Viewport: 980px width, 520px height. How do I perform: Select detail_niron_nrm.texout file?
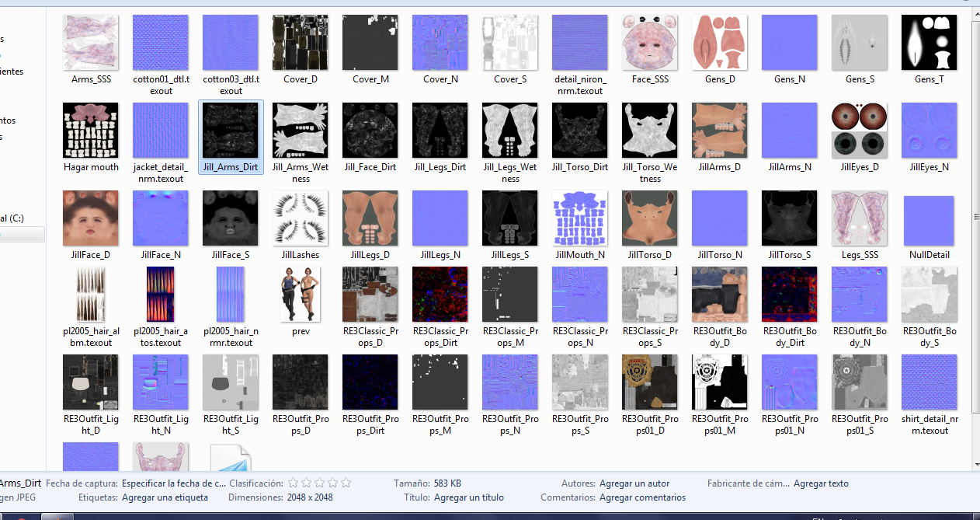coord(580,43)
